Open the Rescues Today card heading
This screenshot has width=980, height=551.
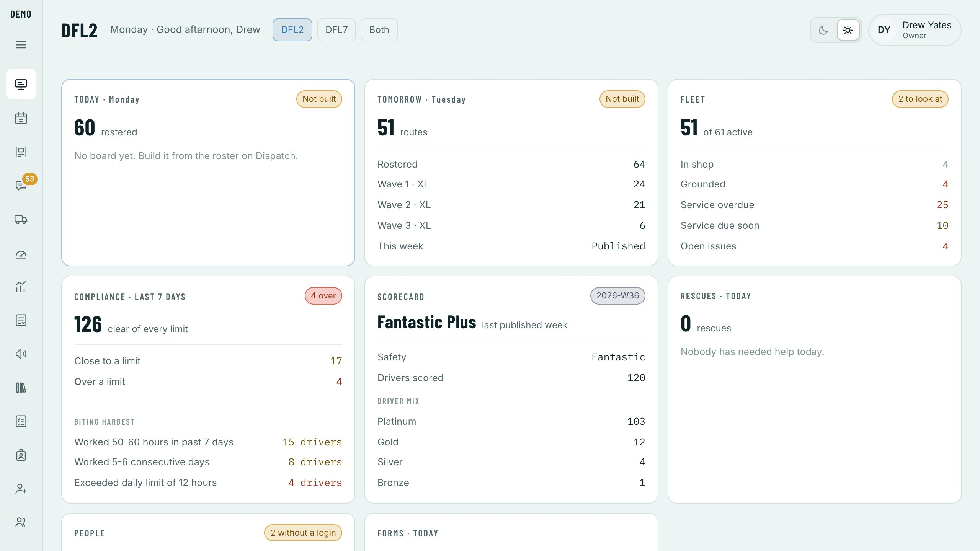[x=716, y=296]
